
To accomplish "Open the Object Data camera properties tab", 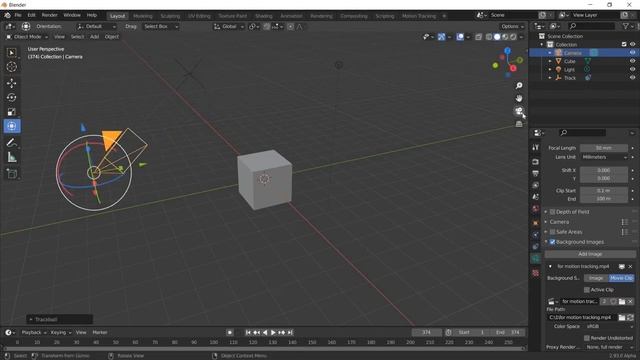I will coord(536,258).
